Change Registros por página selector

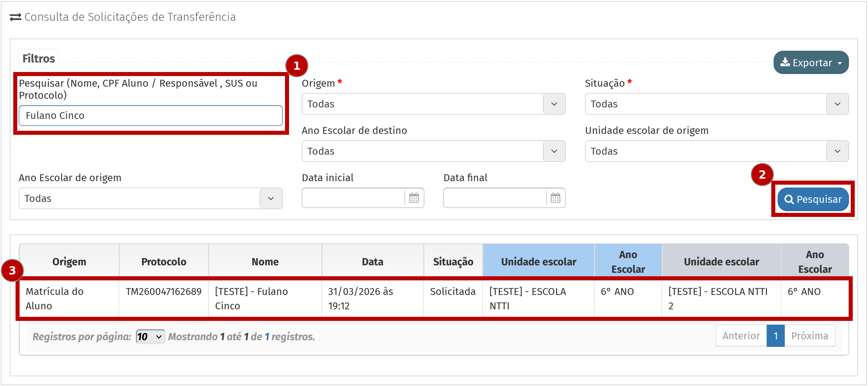pos(150,336)
